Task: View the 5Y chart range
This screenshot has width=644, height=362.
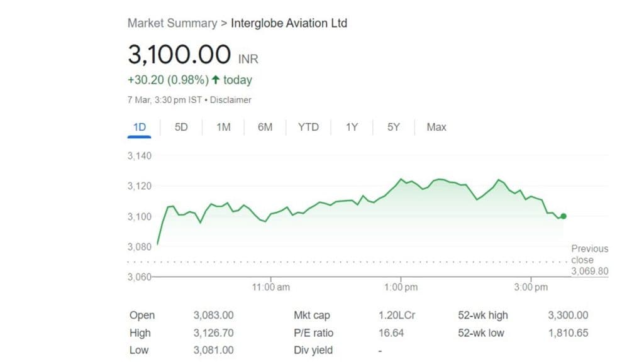Action: (x=394, y=127)
